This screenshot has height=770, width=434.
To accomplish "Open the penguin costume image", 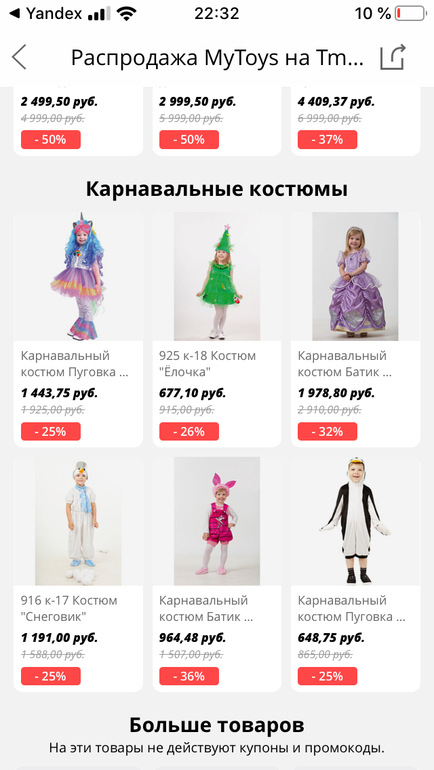I will point(355,521).
